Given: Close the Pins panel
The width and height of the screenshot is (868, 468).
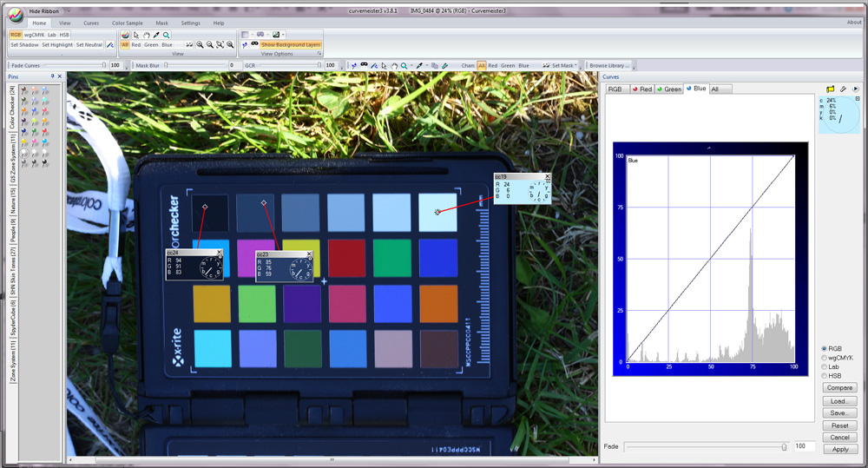Looking at the screenshot, I should [x=60, y=76].
